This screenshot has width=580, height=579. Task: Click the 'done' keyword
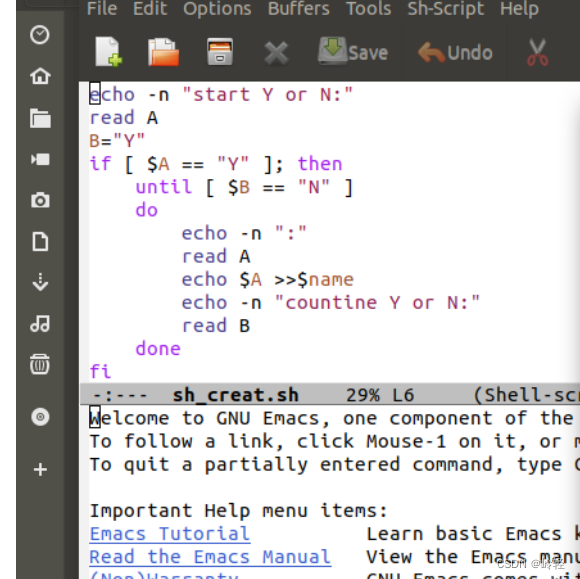click(158, 349)
